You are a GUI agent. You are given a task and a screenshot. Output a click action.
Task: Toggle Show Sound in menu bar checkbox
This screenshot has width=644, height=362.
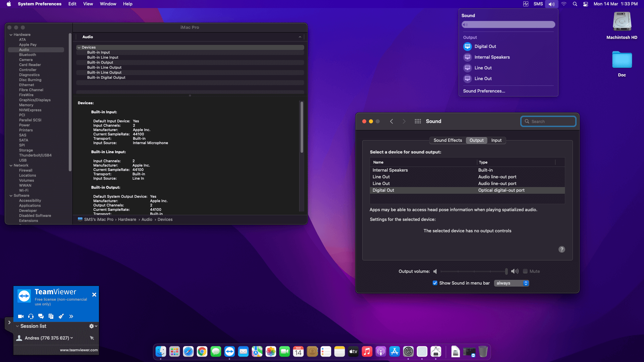[x=435, y=283]
